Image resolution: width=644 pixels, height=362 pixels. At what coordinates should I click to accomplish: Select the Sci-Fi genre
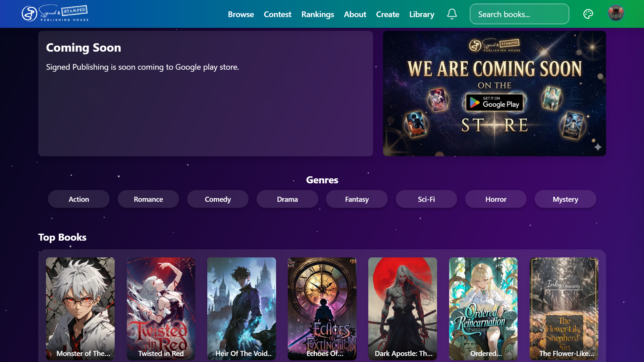[426, 199]
